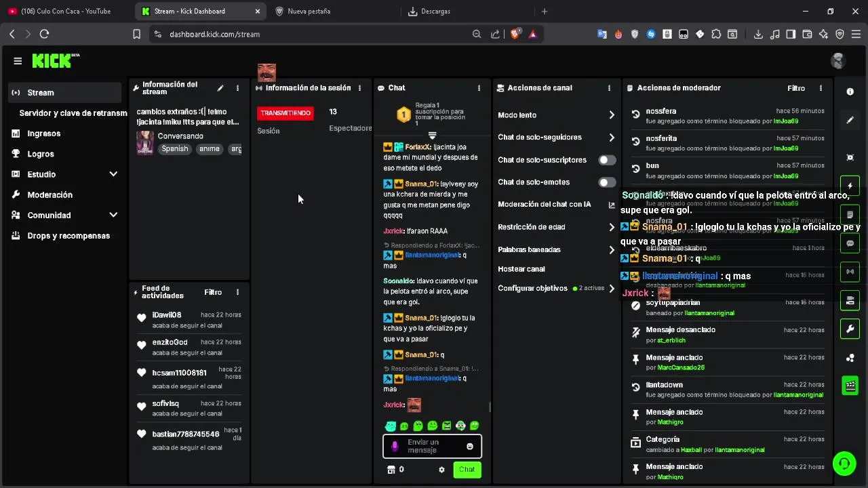This screenshot has height=488, width=868.
Task: Click the green Chat send button
Action: point(467,470)
